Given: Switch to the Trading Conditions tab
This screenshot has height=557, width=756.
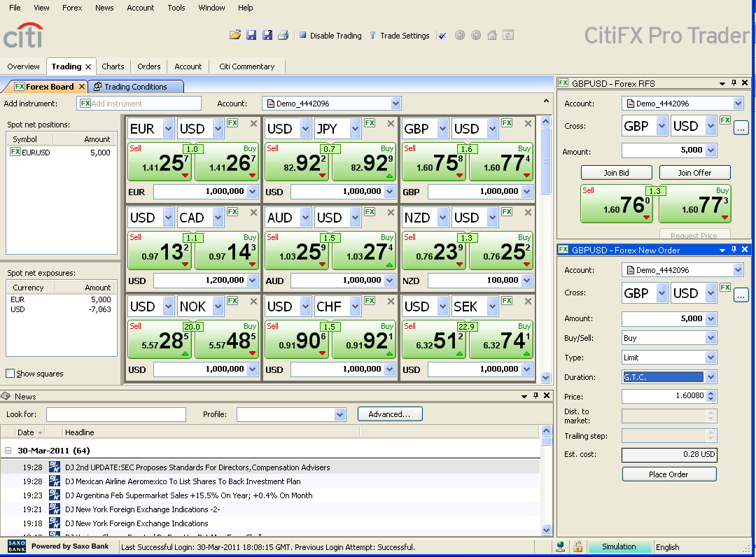Looking at the screenshot, I should [136, 87].
